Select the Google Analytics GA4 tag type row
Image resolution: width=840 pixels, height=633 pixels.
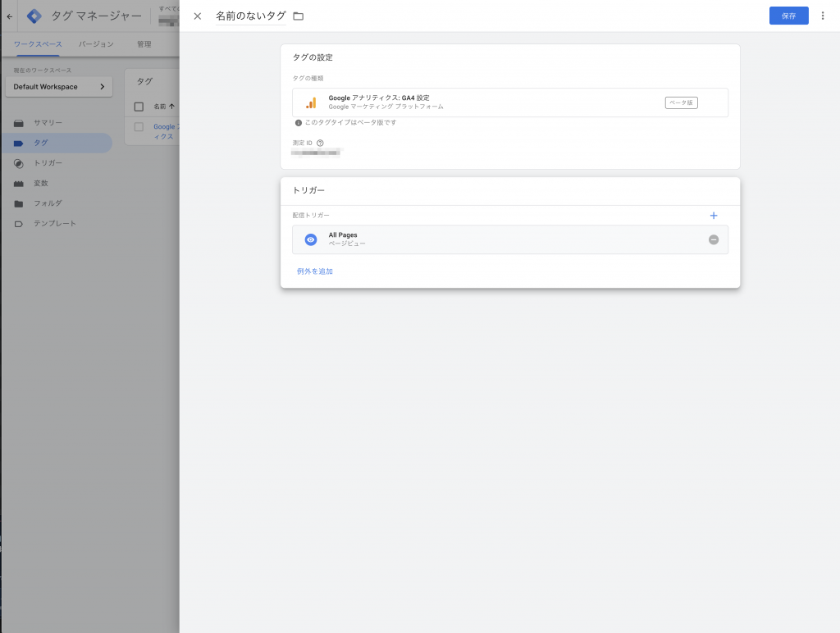[x=510, y=102]
